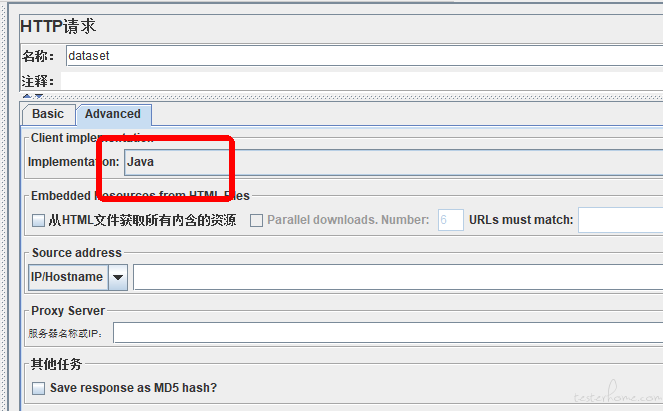
Task: Check Save response as MD5 hash
Action: click(38, 388)
